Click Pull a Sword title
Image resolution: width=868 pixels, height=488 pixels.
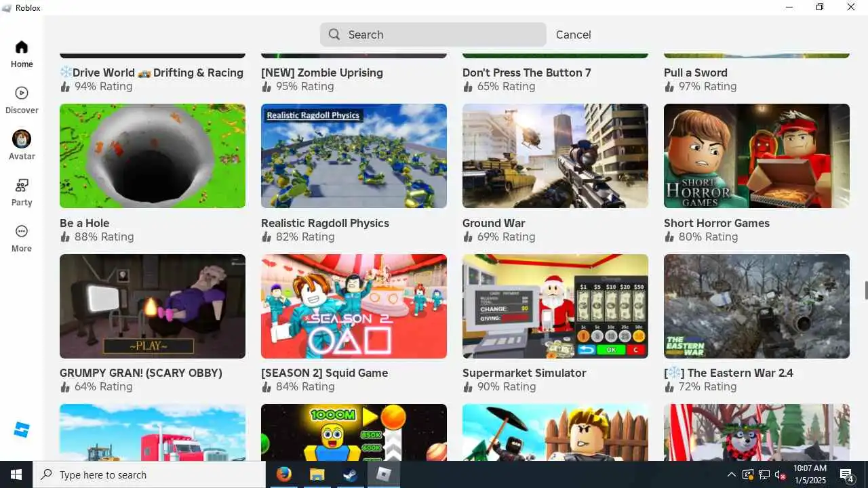696,73
